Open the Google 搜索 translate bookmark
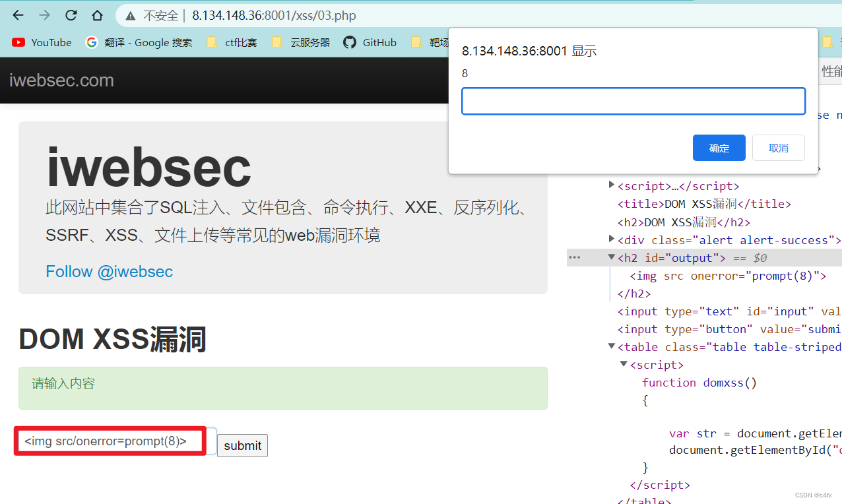Image resolution: width=842 pixels, height=504 pixels. pyautogui.click(x=139, y=42)
